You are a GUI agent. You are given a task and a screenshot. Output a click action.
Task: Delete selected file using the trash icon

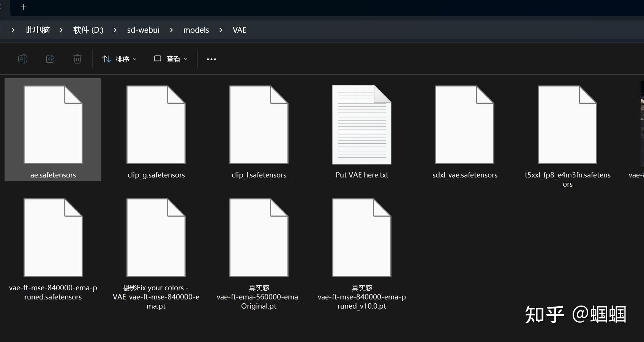point(77,59)
